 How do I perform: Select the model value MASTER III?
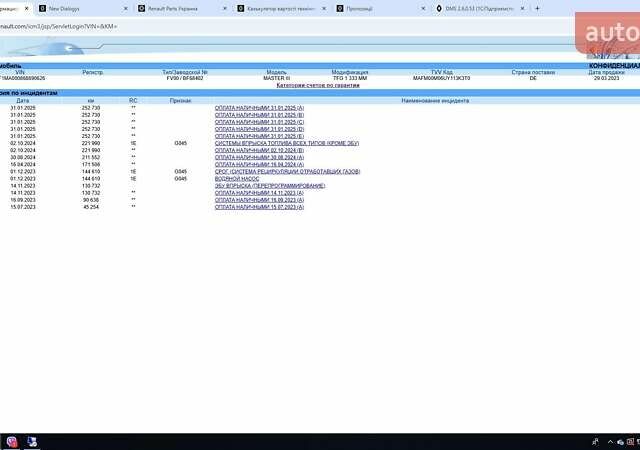pos(276,78)
